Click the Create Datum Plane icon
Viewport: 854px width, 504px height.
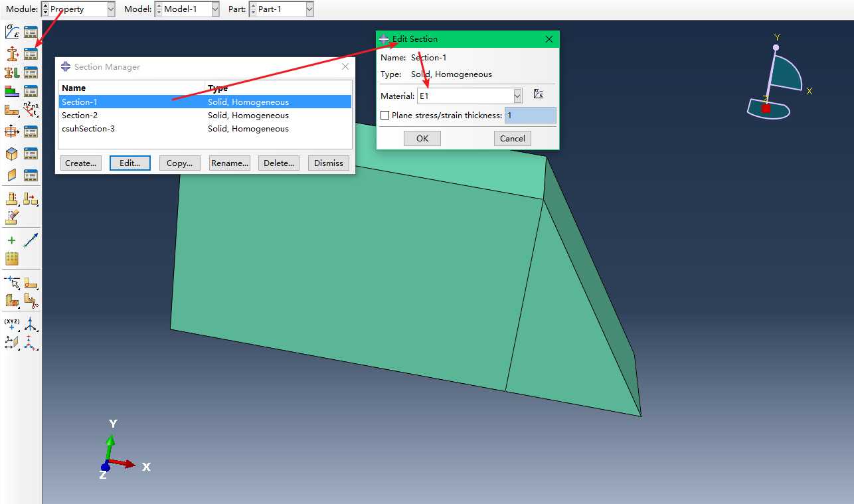tap(12, 342)
